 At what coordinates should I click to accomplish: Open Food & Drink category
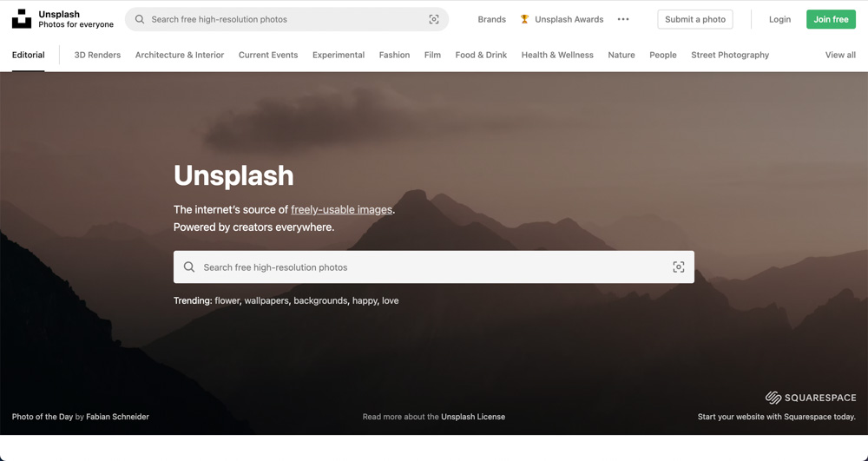[x=481, y=55]
